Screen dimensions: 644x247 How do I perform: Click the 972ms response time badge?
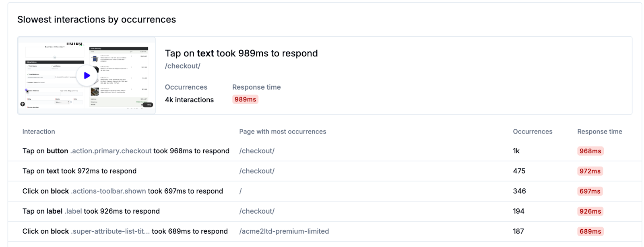pos(590,171)
